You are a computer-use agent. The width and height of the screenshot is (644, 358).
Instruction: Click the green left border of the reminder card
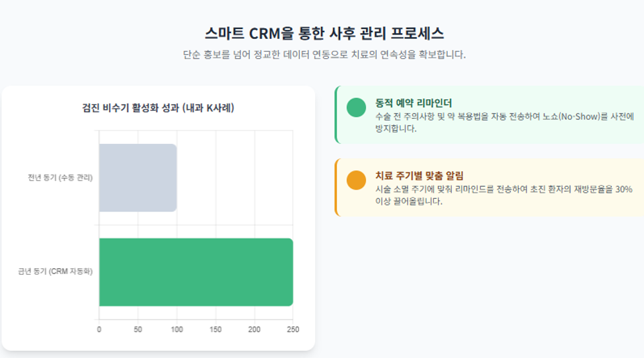click(x=336, y=114)
